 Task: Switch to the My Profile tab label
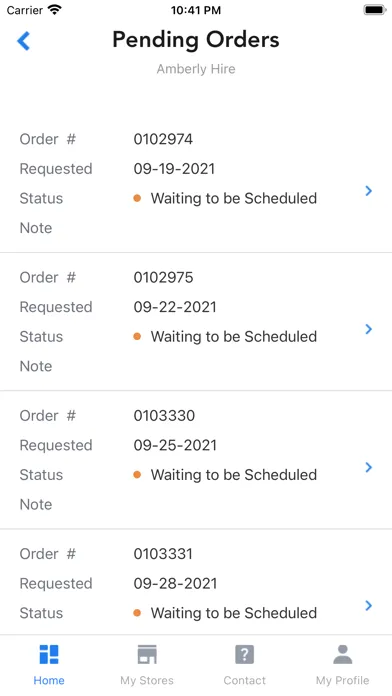click(x=342, y=680)
